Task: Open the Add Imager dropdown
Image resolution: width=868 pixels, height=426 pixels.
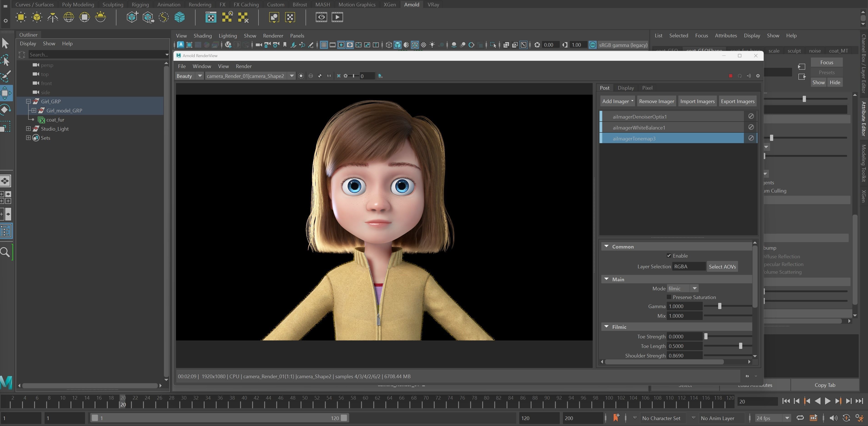Action: click(x=618, y=101)
